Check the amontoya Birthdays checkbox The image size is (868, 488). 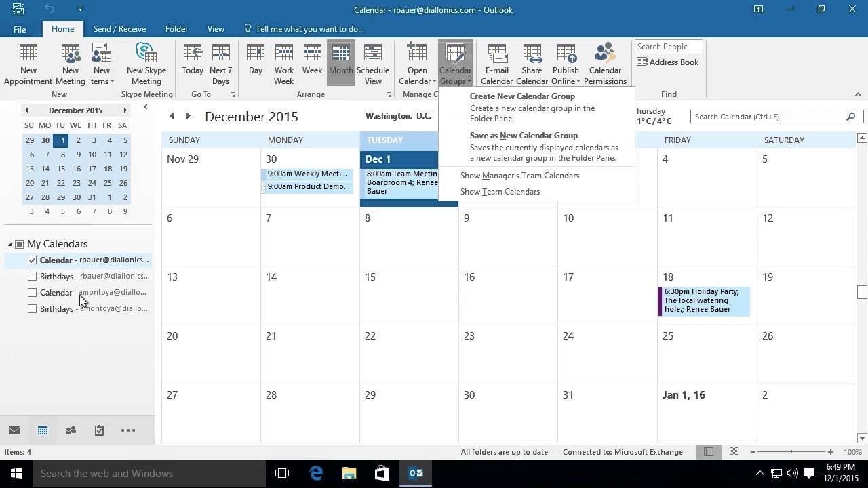pos(32,308)
